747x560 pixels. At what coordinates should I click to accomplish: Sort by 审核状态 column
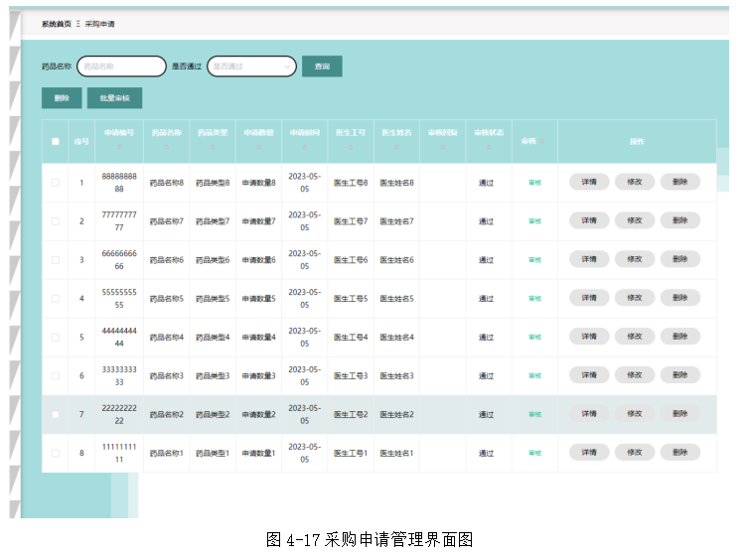(489, 148)
